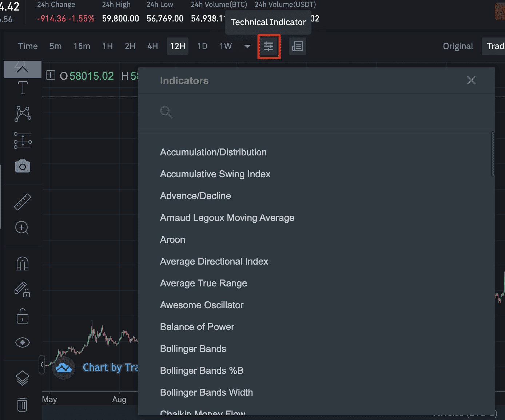Toggle magnet mode on left toolbar
The width and height of the screenshot is (505, 420).
pos(23,264)
